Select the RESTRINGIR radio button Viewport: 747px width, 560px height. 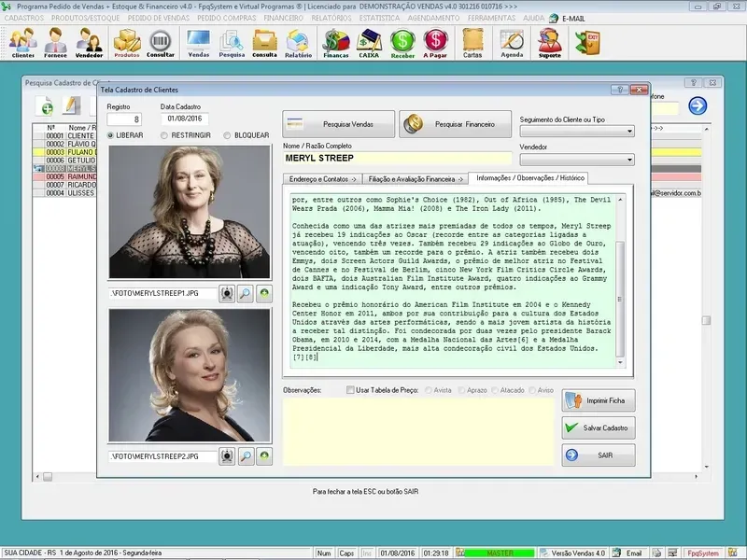click(x=165, y=135)
